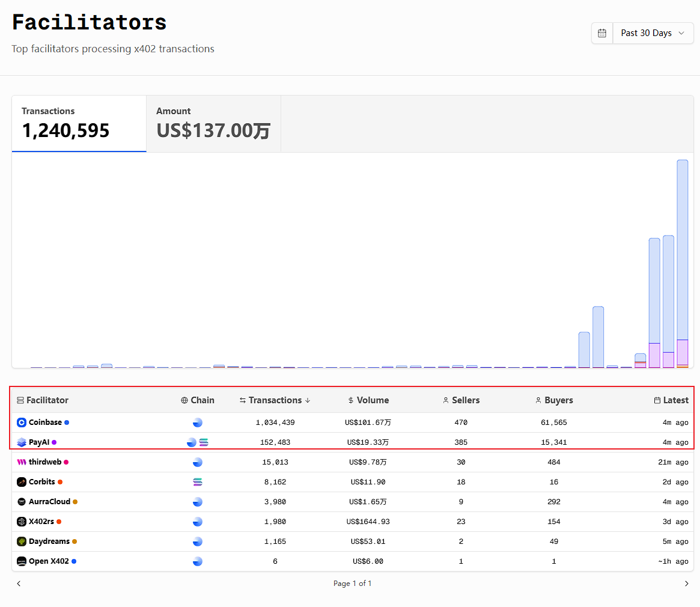
Task: Click the Corbits logo icon
Action: click(22, 482)
